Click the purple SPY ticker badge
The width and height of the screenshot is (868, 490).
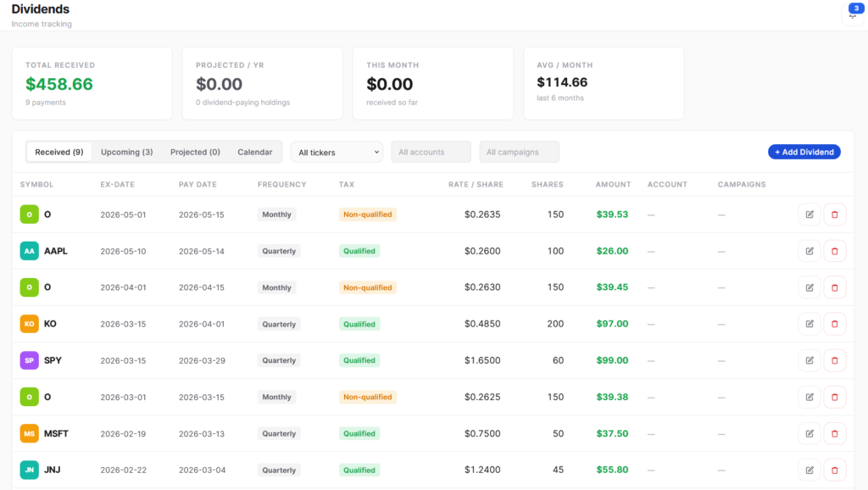30,360
